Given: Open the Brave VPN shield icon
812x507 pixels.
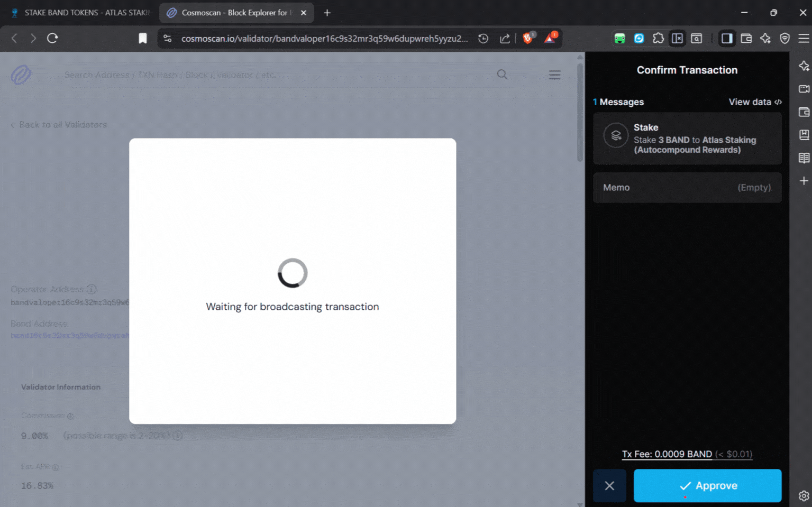Looking at the screenshot, I should [x=784, y=38].
